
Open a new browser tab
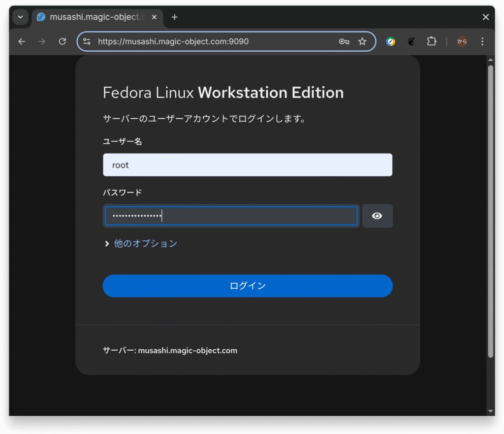click(x=175, y=17)
